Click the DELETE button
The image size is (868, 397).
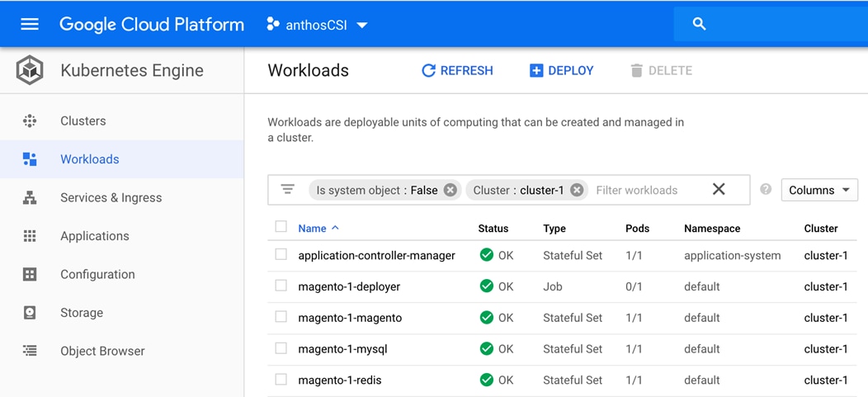pyautogui.click(x=661, y=70)
